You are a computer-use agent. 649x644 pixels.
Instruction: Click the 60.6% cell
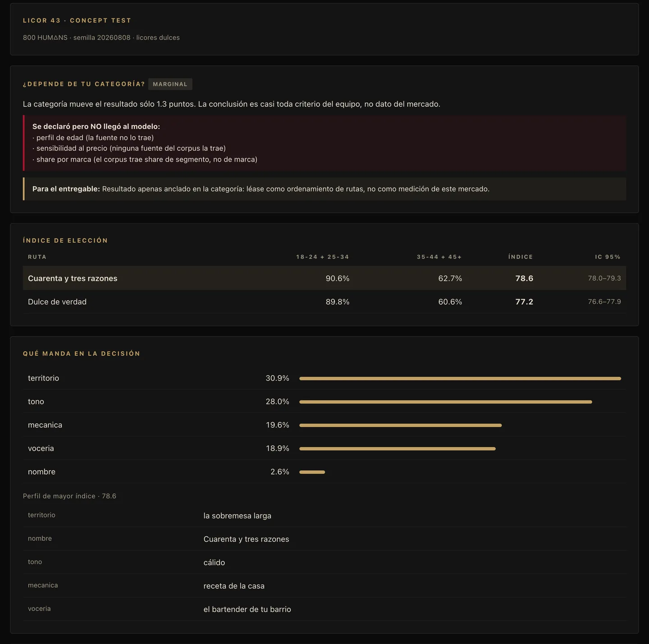[x=450, y=302]
